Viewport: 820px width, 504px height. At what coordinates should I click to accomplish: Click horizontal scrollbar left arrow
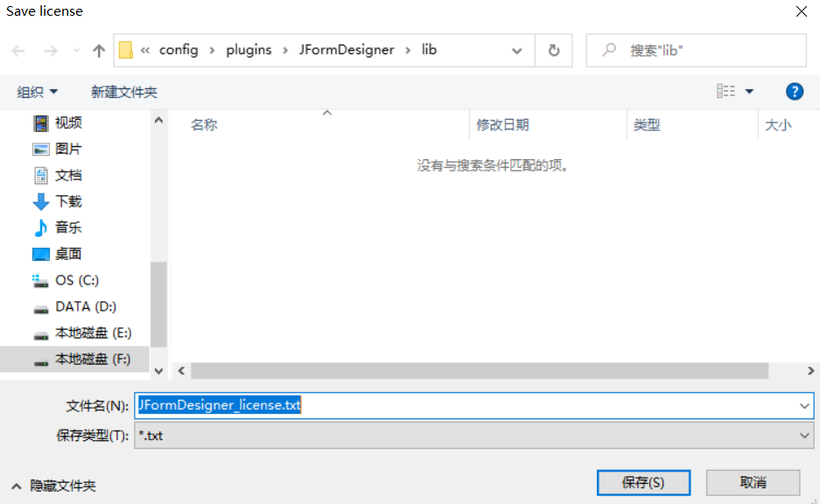tap(181, 371)
